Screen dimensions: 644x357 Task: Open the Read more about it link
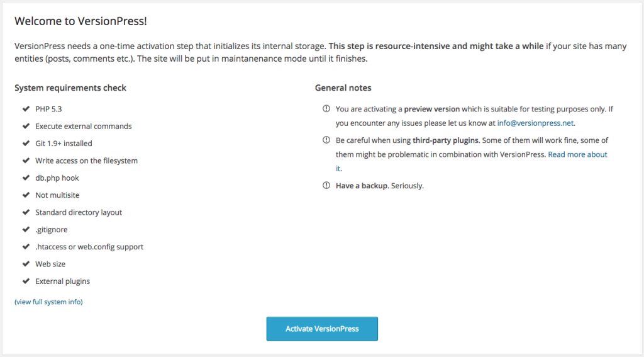(577, 154)
